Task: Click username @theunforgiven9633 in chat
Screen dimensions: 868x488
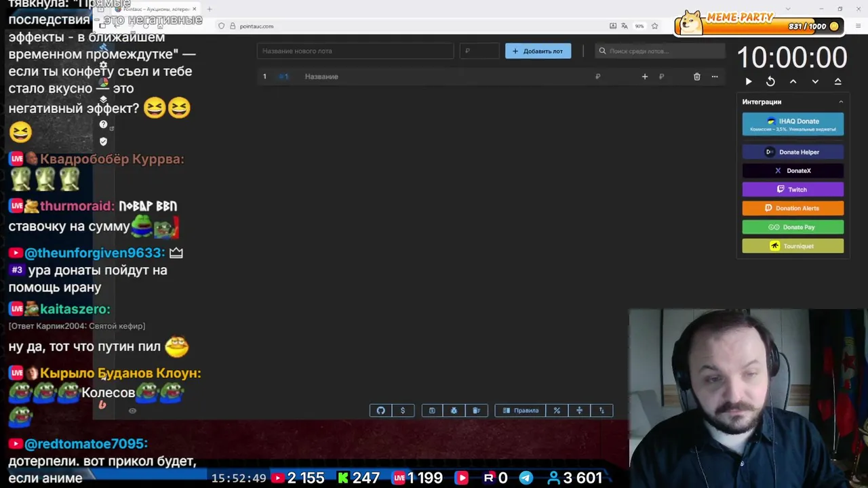Action: (x=94, y=253)
